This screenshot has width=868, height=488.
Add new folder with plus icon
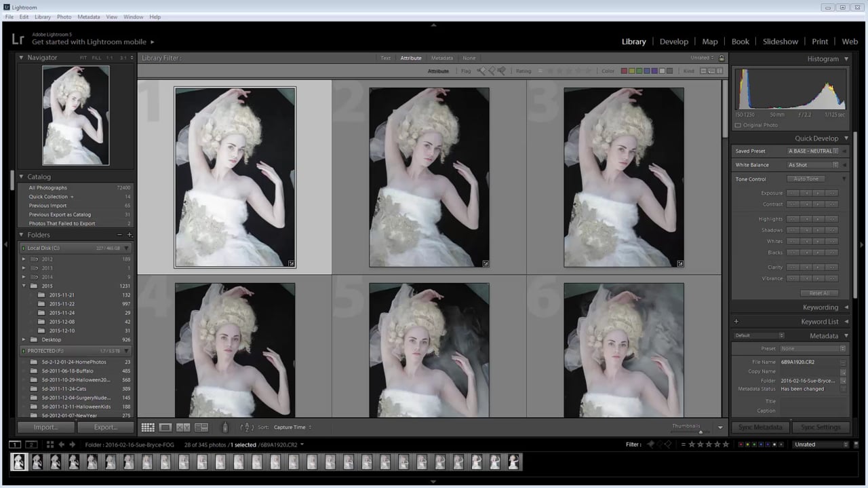pos(130,235)
